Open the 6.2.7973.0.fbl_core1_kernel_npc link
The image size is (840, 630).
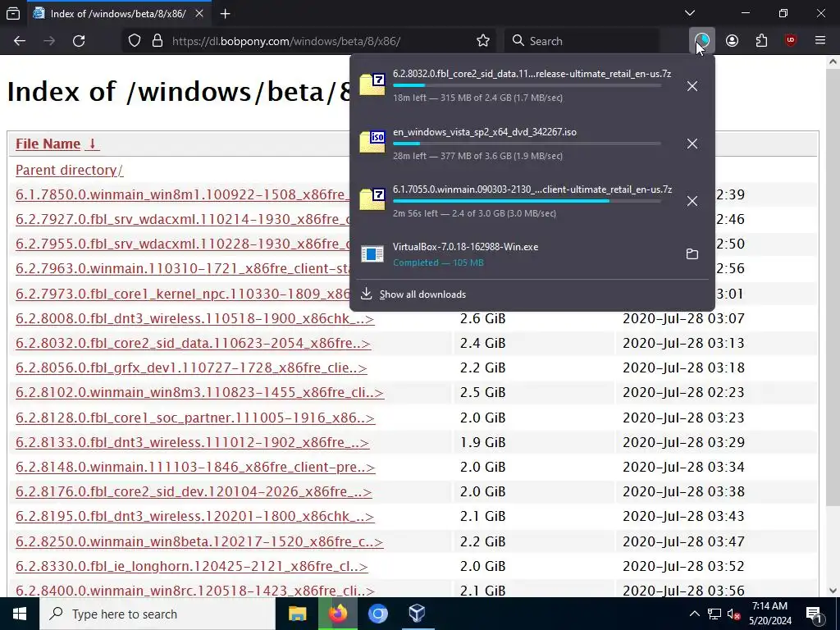pos(182,294)
